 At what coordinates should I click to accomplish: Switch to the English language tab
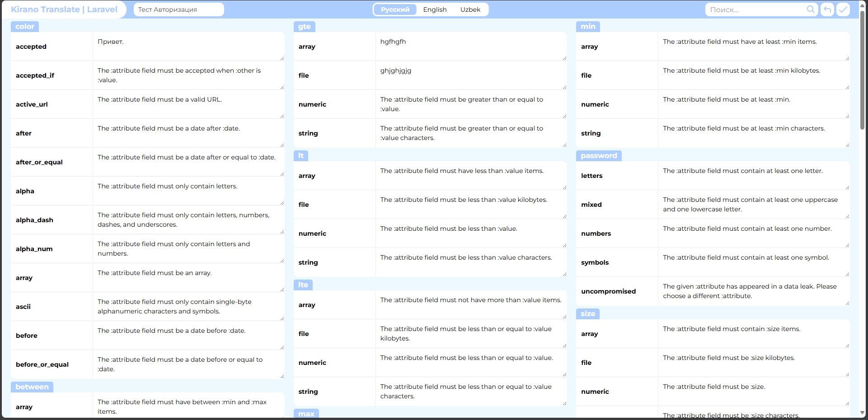coord(435,9)
